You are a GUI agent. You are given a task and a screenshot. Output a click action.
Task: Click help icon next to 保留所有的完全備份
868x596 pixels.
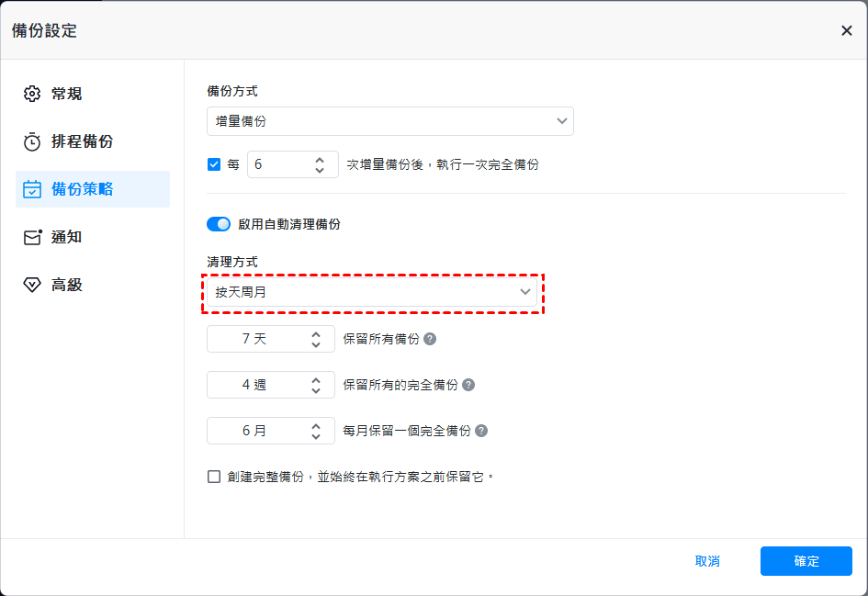coord(468,385)
